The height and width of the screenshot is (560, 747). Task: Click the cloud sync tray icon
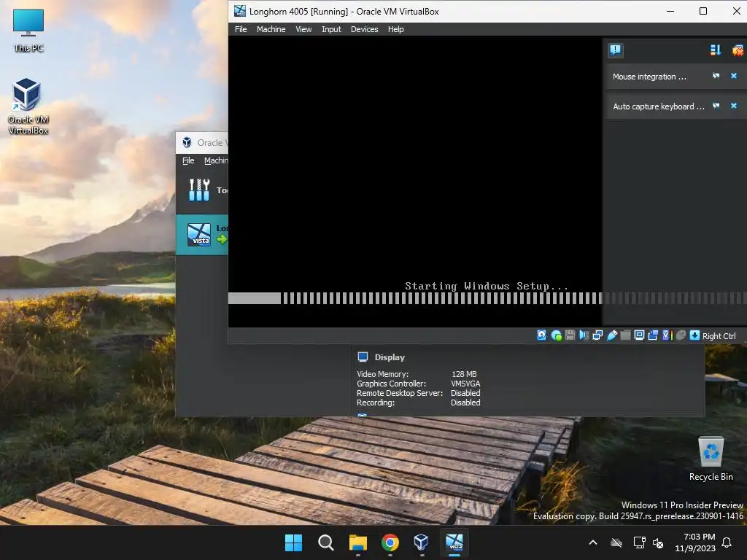pyautogui.click(x=616, y=542)
